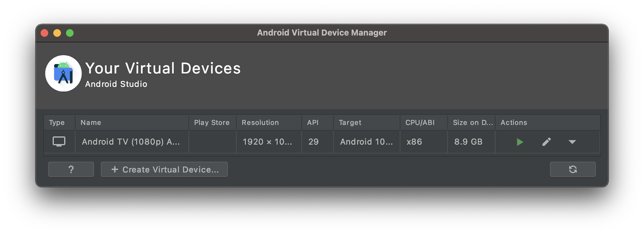644x234 pixels.
Task: Click the TV device type icon
Action: tap(59, 142)
